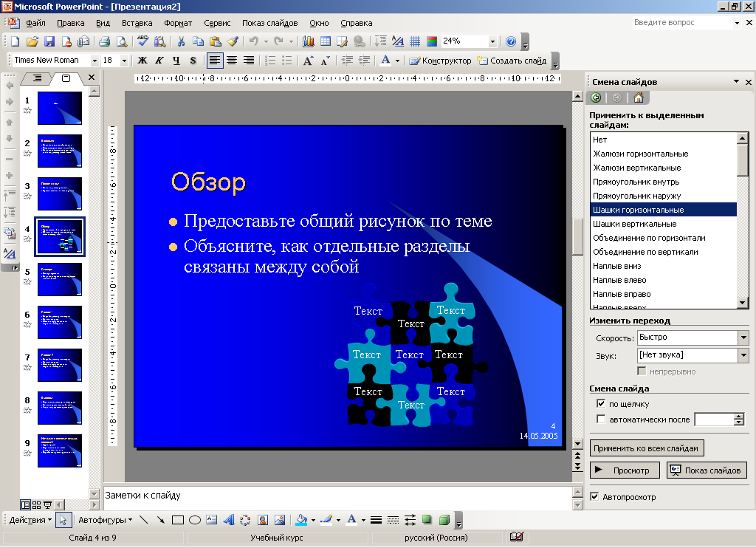Apply underline with Ч button
The width and height of the screenshot is (756, 548).
176,61
